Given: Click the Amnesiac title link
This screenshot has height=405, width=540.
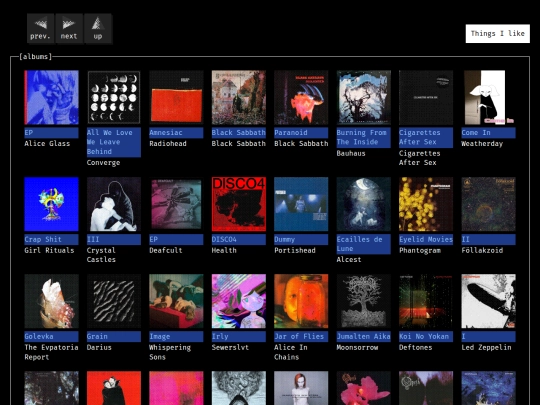Looking at the screenshot, I should click(x=176, y=133).
